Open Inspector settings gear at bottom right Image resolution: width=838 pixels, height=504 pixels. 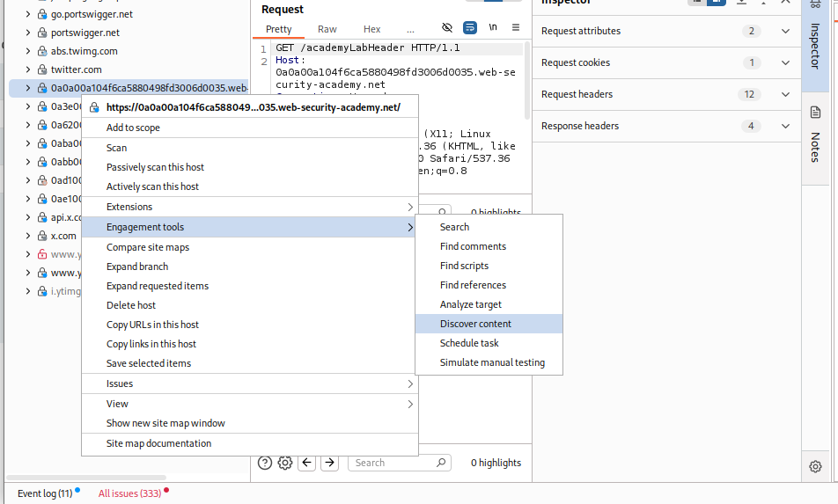click(815, 466)
